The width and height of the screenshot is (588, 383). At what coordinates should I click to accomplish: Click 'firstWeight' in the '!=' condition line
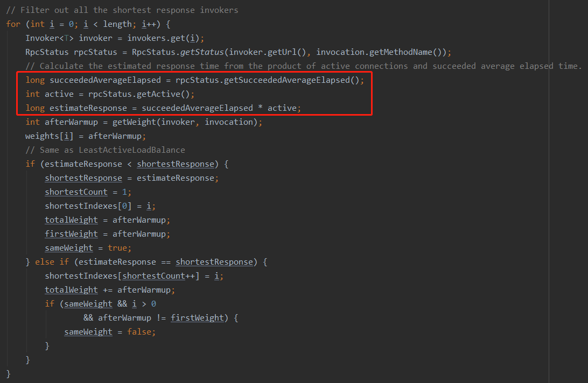point(197,318)
